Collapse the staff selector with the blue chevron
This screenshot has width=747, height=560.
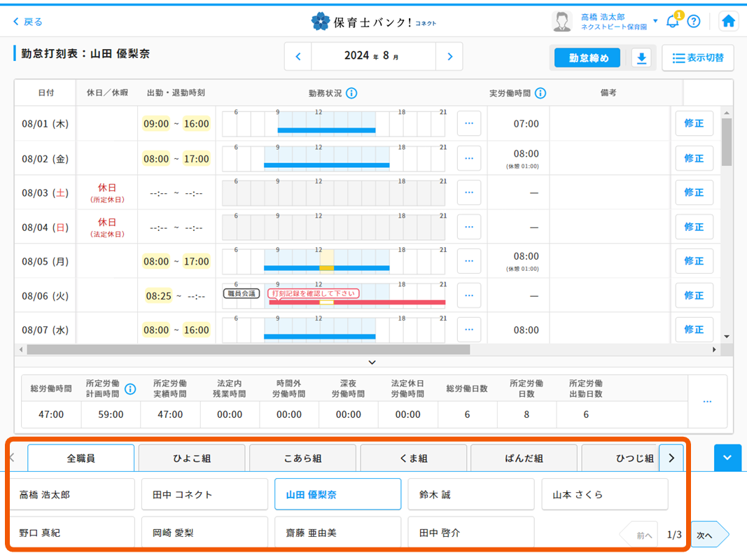click(x=727, y=458)
